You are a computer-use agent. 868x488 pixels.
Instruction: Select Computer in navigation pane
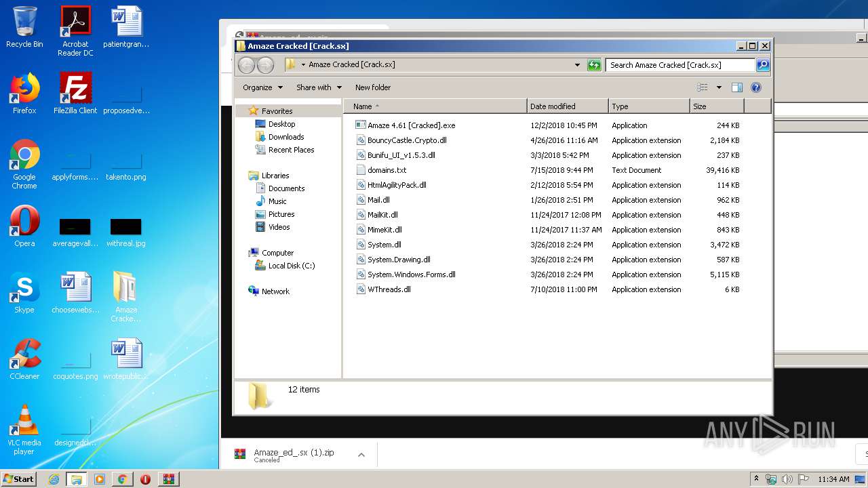[277, 253]
